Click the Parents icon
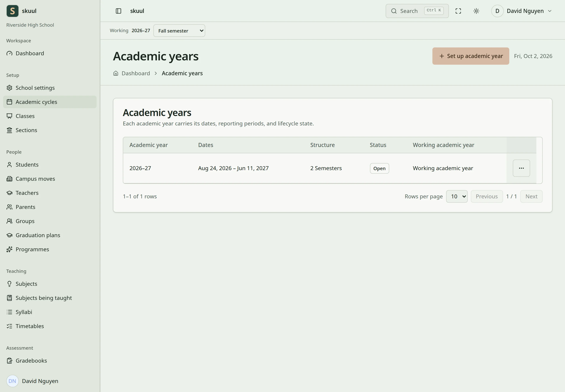 coord(9,207)
